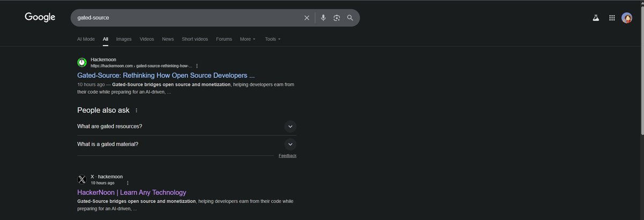Open the Tools dropdown

pos(273,39)
